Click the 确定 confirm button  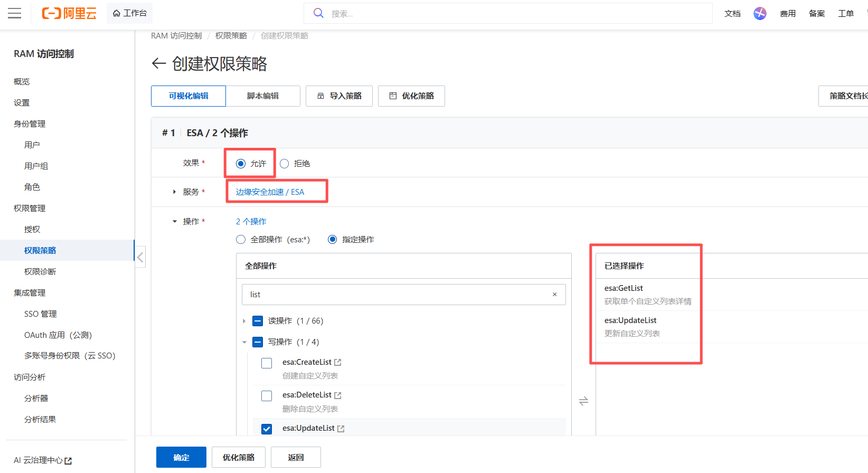tap(181, 457)
